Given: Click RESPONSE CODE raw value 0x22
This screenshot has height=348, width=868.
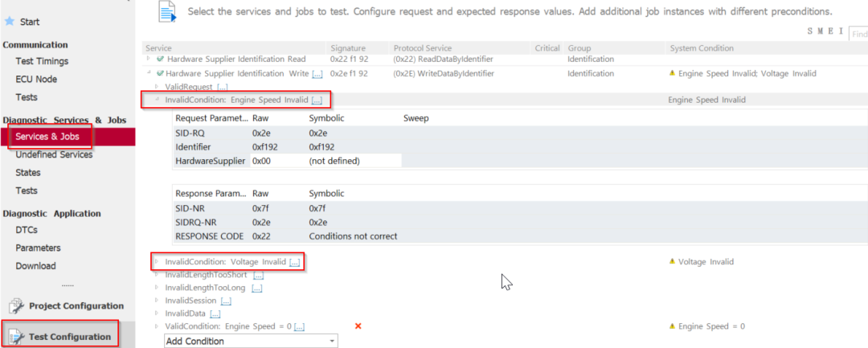Looking at the screenshot, I should 260,236.
